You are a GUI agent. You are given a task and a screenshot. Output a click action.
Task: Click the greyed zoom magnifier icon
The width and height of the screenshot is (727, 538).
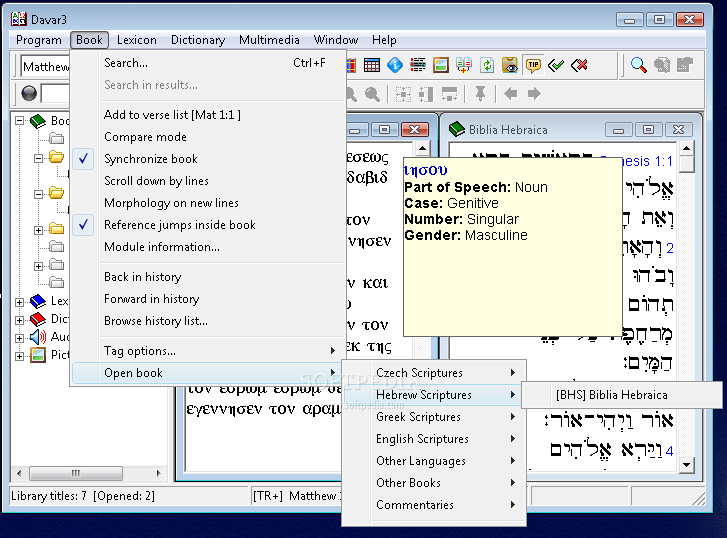click(372, 94)
